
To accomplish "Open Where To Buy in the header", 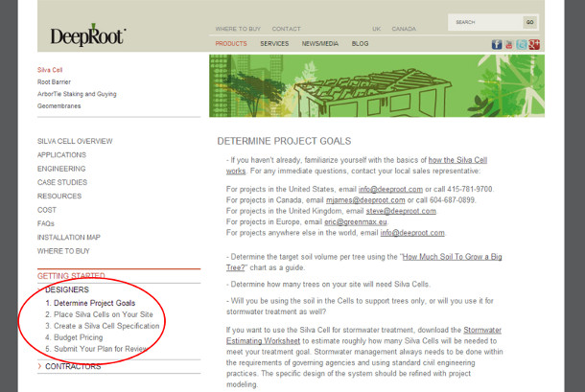I will pos(238,29).
